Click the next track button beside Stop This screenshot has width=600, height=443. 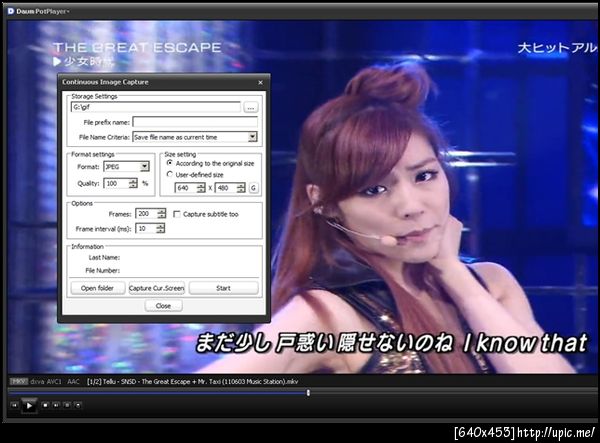pyautogui.click(x=56, y=405)
